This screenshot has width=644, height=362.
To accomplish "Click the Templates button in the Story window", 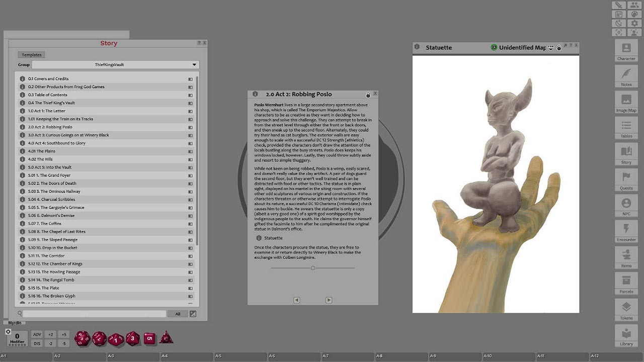I will coord(31,54).
